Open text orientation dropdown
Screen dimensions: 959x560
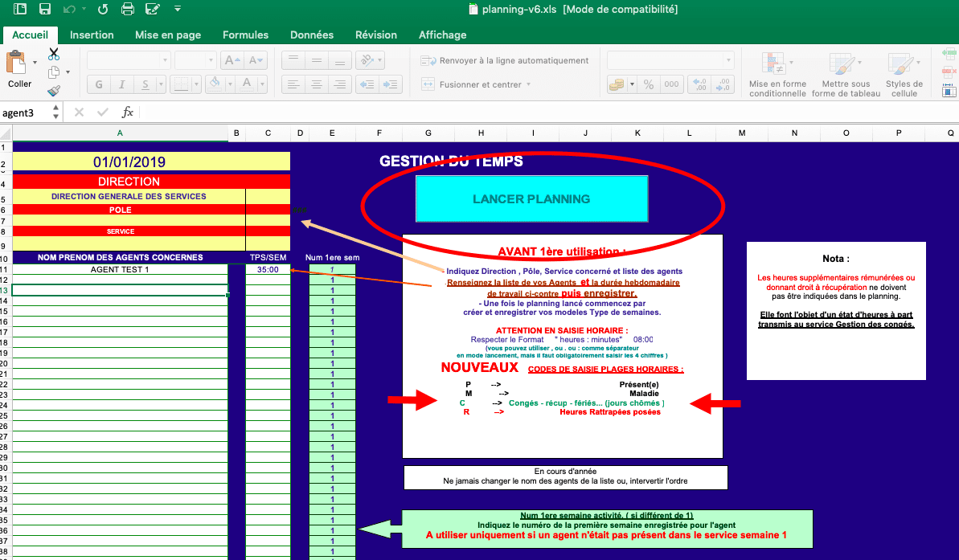tap(379, 60)
